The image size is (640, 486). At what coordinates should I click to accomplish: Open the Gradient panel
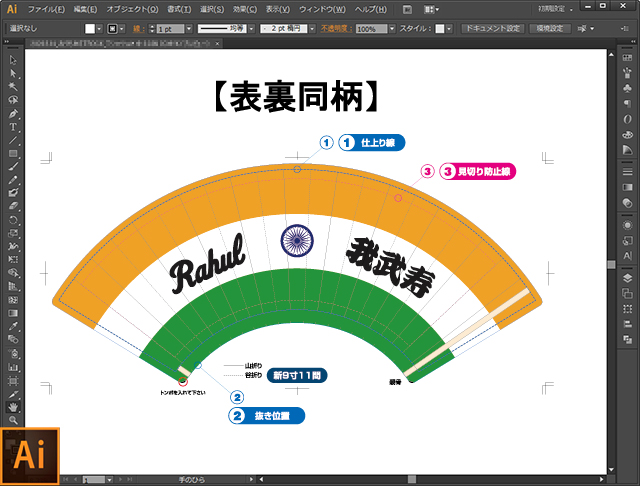pyautogui.click(x=627, y=187)
